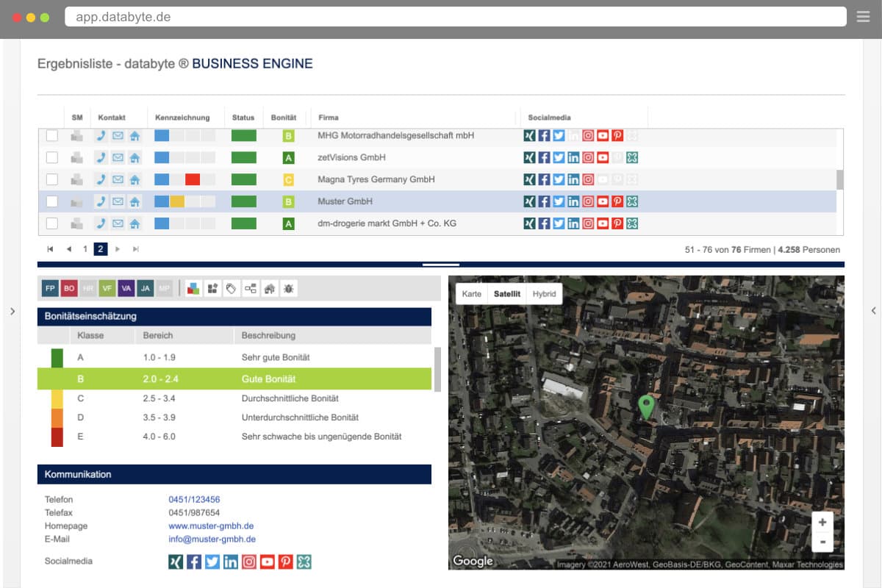The height and width of the screenshot is (588, 882).
Task: Open YouTube icon in dm-drogerie markt row
Action: coord(603,223)
